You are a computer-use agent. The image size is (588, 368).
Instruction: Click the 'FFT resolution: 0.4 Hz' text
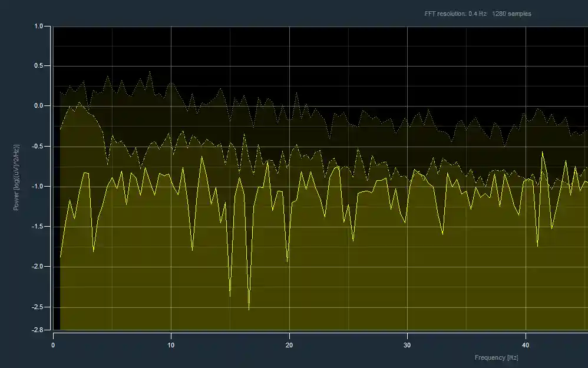(455, 14)
